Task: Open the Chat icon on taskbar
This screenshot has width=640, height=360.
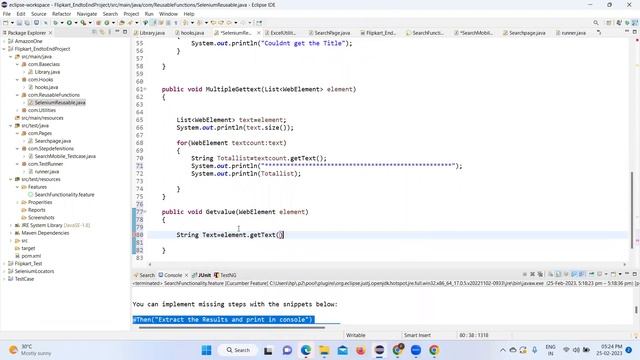Action: [x=287, y=350]
